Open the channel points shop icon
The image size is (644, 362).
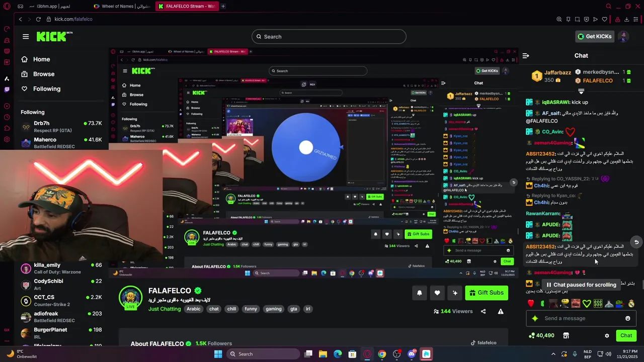566,335
